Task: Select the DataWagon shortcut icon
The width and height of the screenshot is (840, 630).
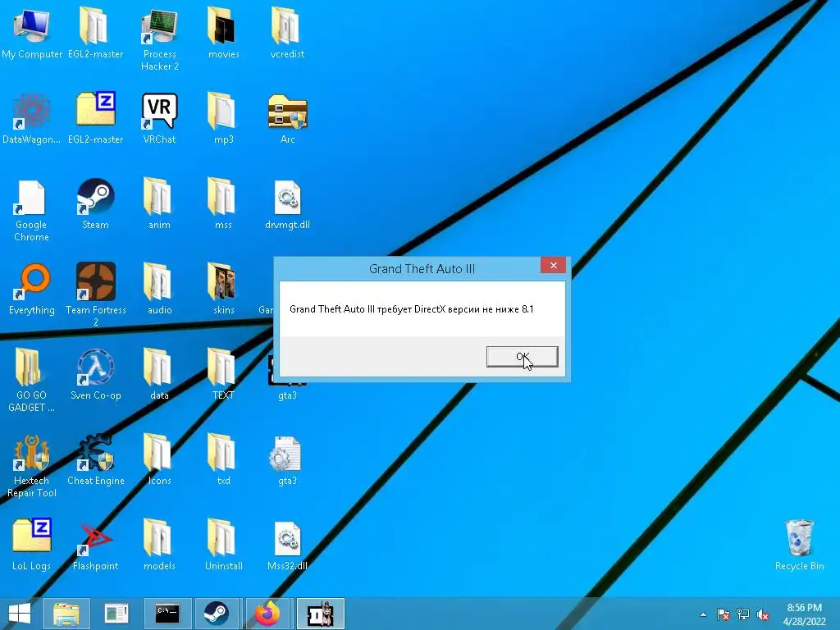Action: tap(32, 118)
